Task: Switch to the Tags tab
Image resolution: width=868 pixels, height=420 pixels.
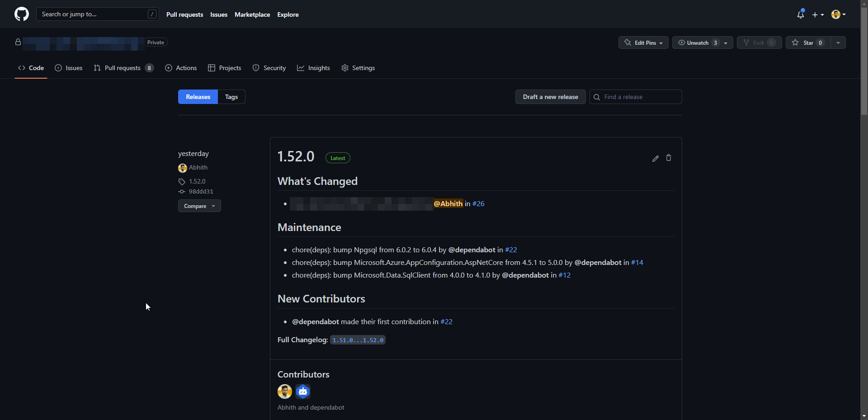Action: 231,97
